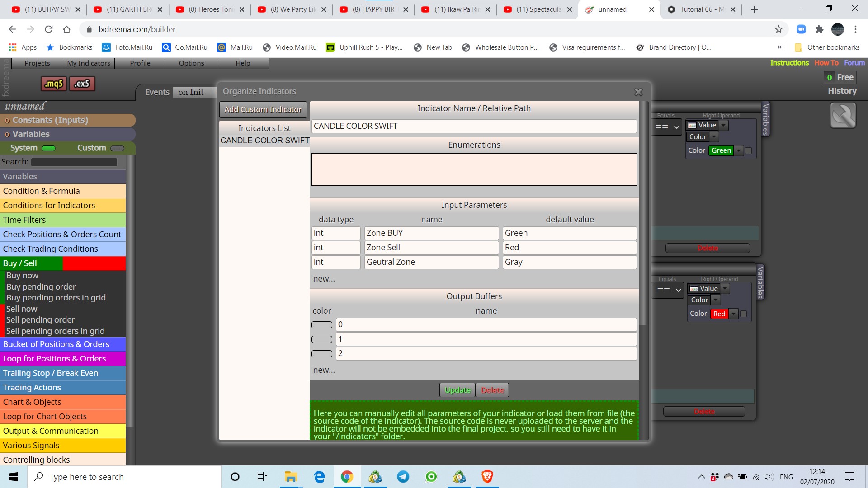Click the Value type icon in upper block

pos(692,125)
